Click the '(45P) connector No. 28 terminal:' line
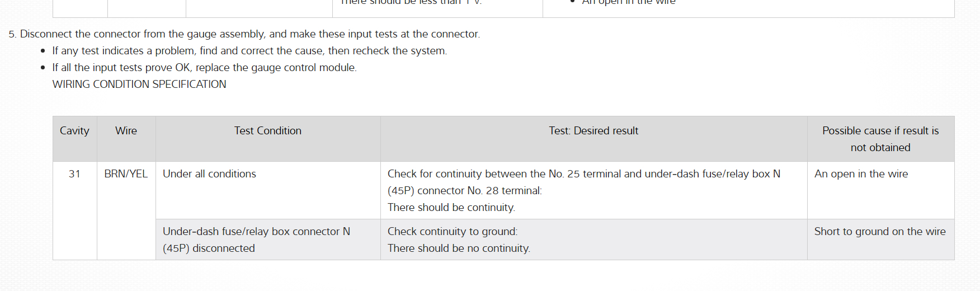Screen dimensions: 980x291 point(464,191)
